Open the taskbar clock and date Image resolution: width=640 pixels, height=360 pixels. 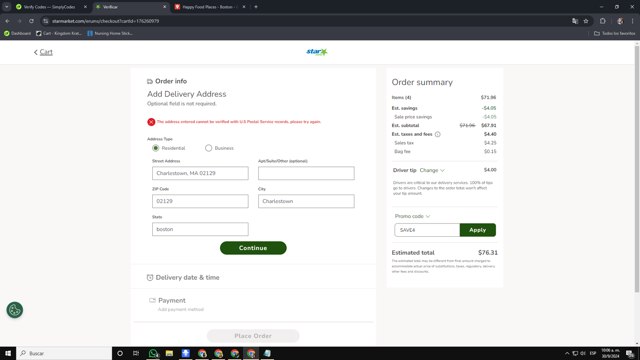(x=610, y=353)
